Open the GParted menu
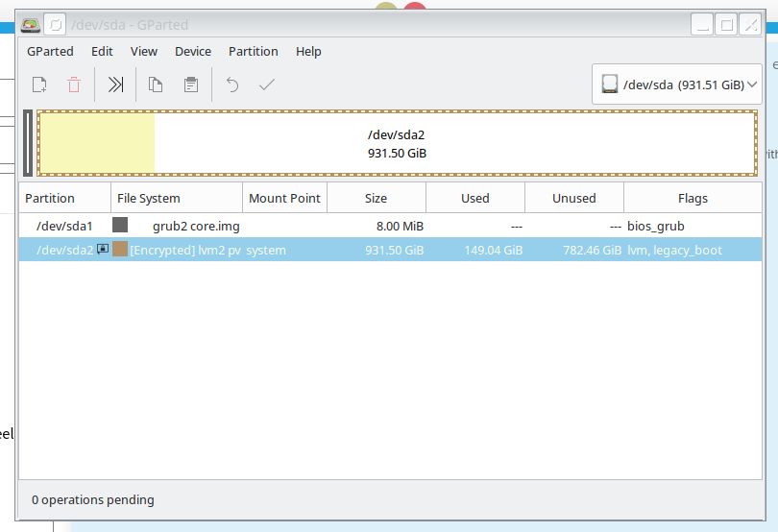 [x=48, y=52]
